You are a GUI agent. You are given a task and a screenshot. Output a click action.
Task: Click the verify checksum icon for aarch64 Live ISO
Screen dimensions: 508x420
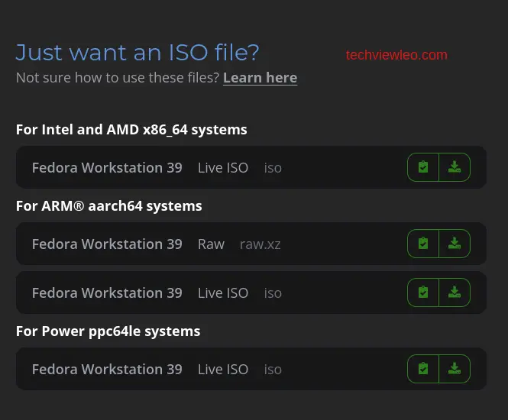[423, 292]
